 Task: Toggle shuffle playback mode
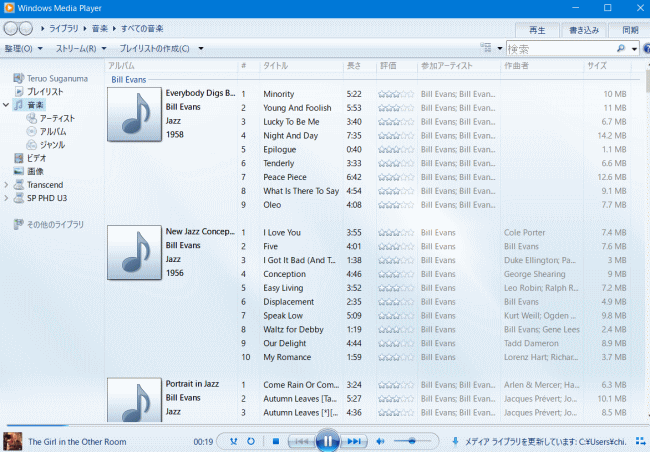coord(233,441)
